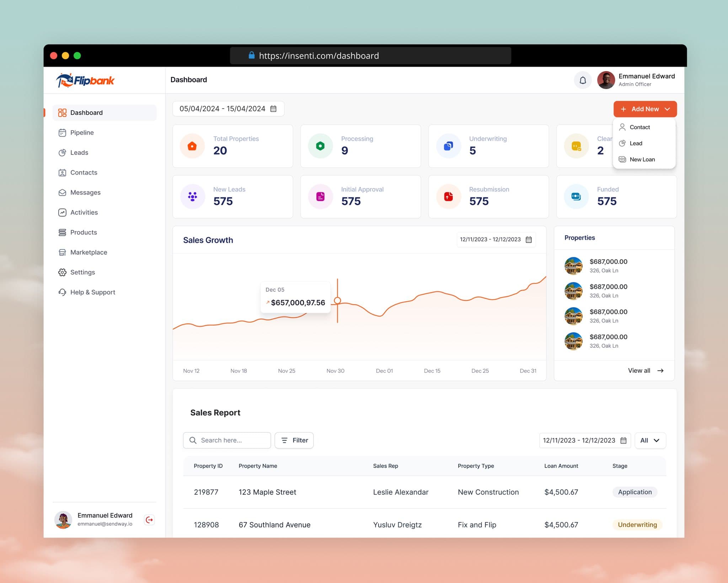Click the logout icon beside emmanuel@sendway.io

pos(149,520)
